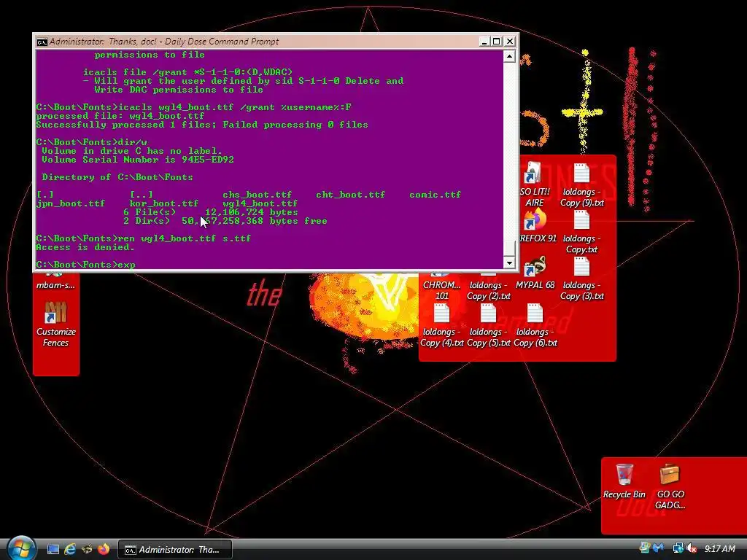The height and width of the screenshot is (560, 747).
Task: Click the console scrollbar up arrow
Action: [x=509, y=57]
